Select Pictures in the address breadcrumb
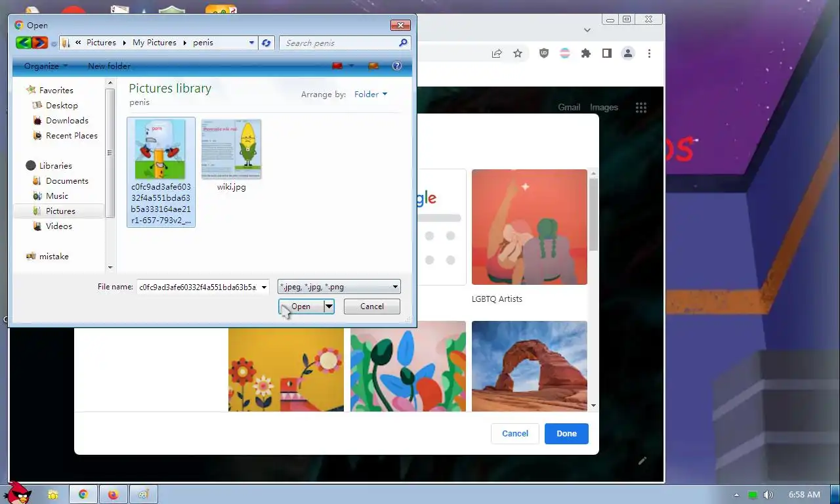This screenshot has width=840, height=504. [x=101, y=43]
